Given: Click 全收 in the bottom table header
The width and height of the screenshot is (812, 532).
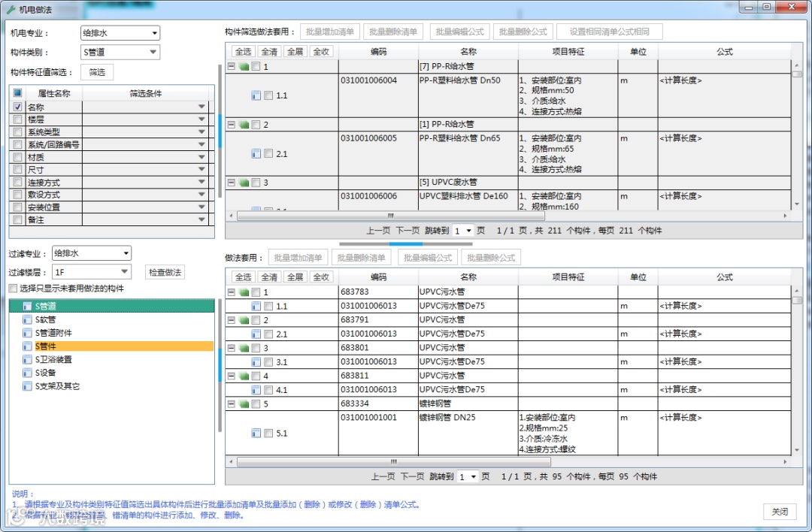Looking at the screenshot, I should pyautogui.click(x=320, y=277).
